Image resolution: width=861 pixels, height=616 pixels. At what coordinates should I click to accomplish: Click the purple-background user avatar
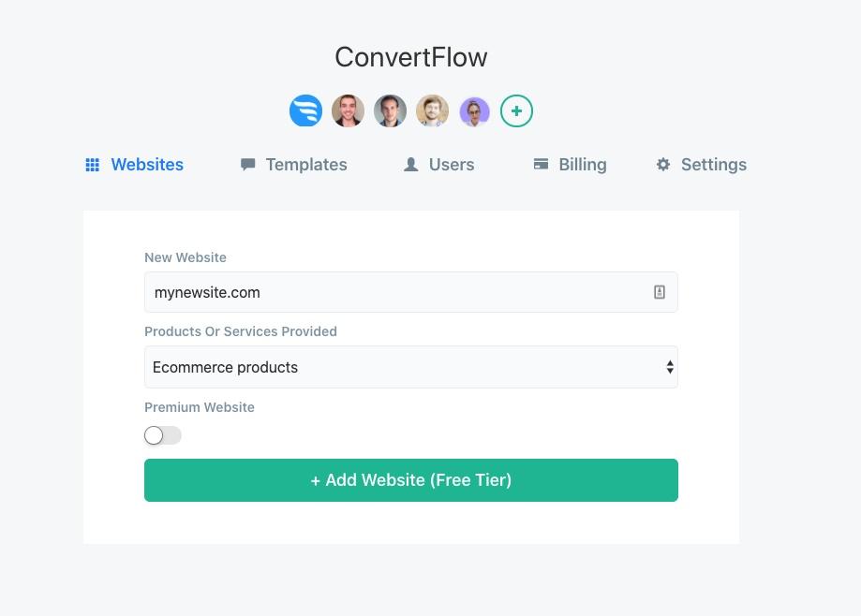pyautogui.click(x=474, y=110)
